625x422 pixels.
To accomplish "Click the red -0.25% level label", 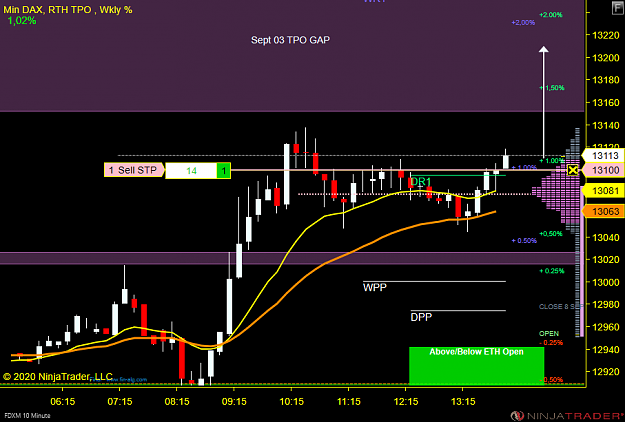I will point(551,343).
